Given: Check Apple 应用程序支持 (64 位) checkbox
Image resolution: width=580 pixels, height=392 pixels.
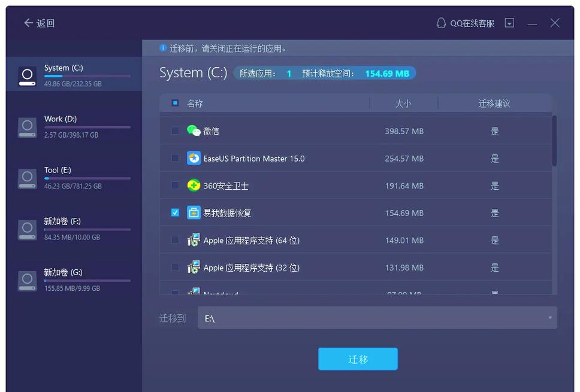Looking at the screenshot, I should coord(176,240).
